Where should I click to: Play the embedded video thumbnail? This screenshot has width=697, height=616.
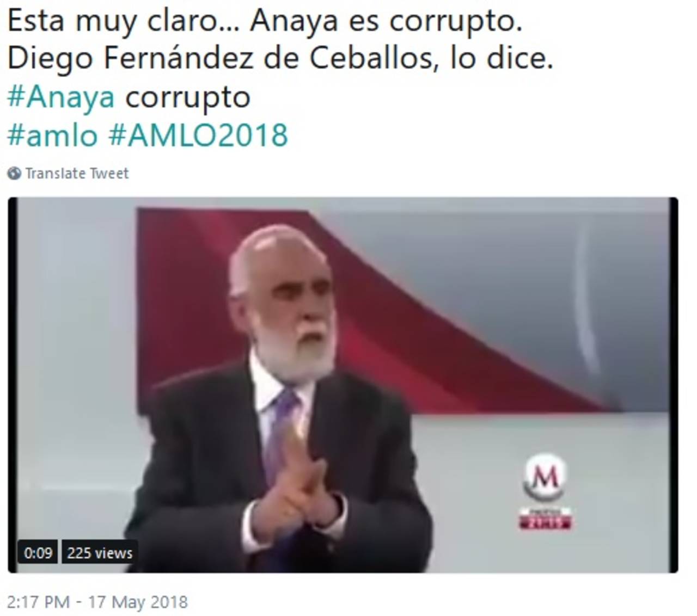343,385
